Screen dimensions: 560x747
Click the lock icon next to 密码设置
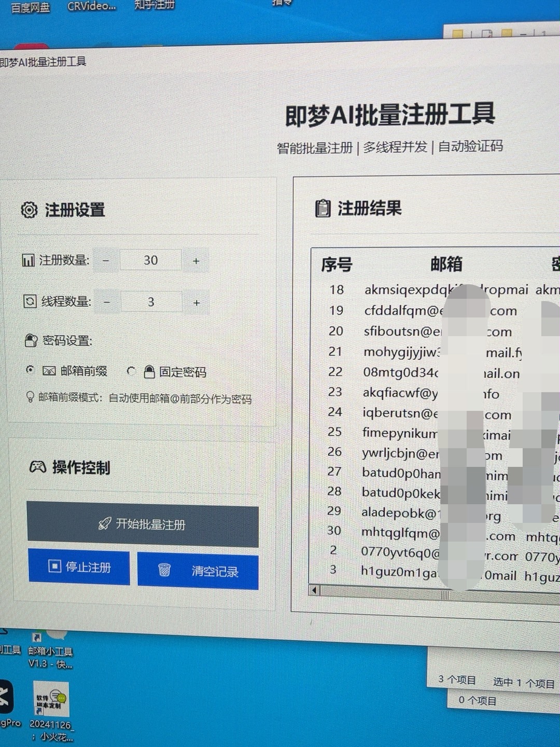tap(31, 340)
